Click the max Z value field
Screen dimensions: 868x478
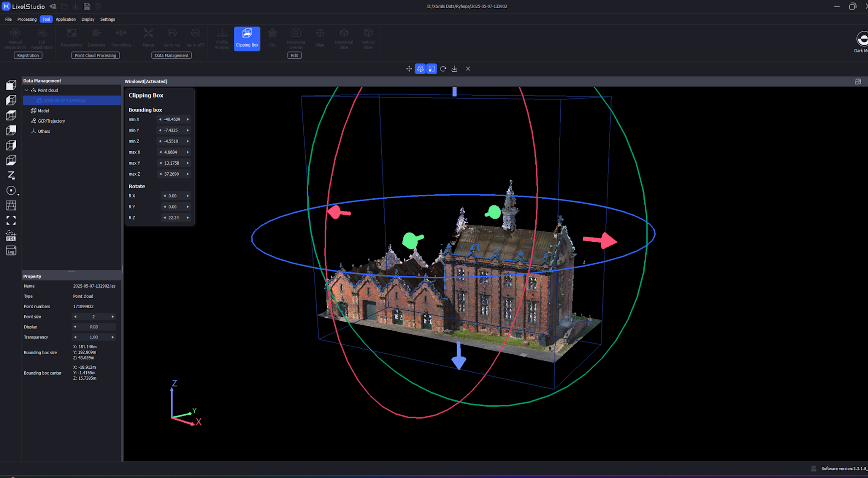click(x=172, y=174)
